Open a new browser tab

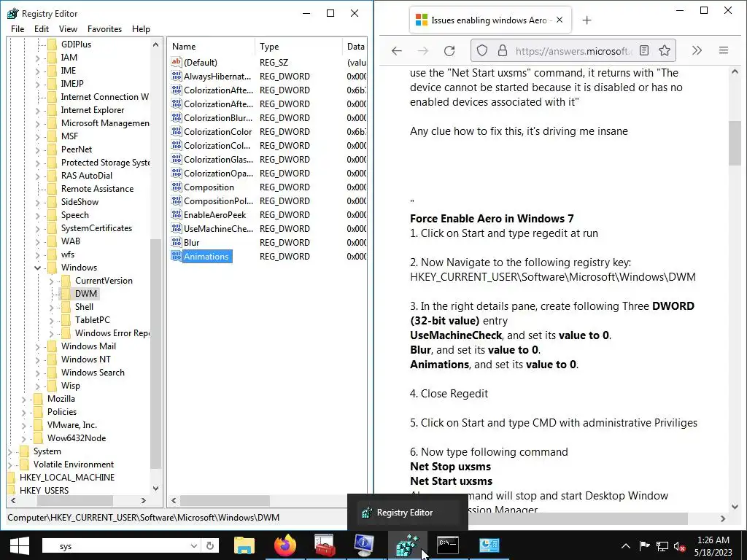pos(587,20)
